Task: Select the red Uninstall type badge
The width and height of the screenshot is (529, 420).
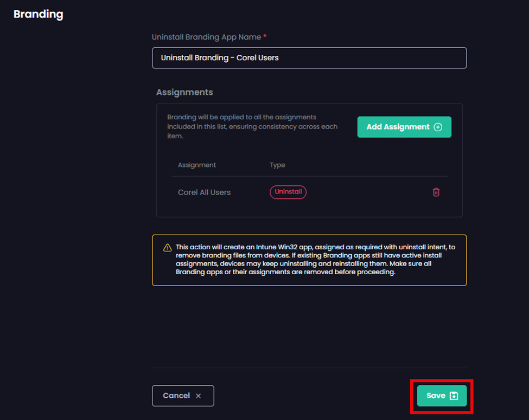Action: click(288, 192)
